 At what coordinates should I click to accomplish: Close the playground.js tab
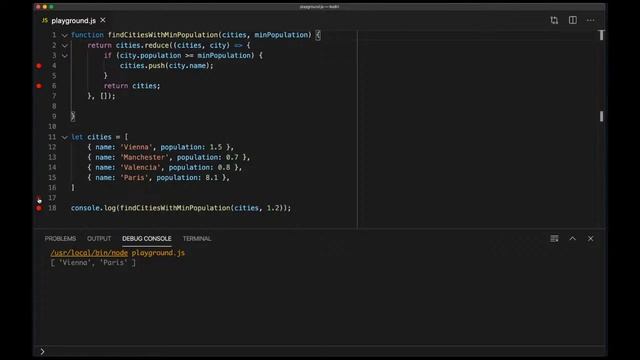[103, 20]
